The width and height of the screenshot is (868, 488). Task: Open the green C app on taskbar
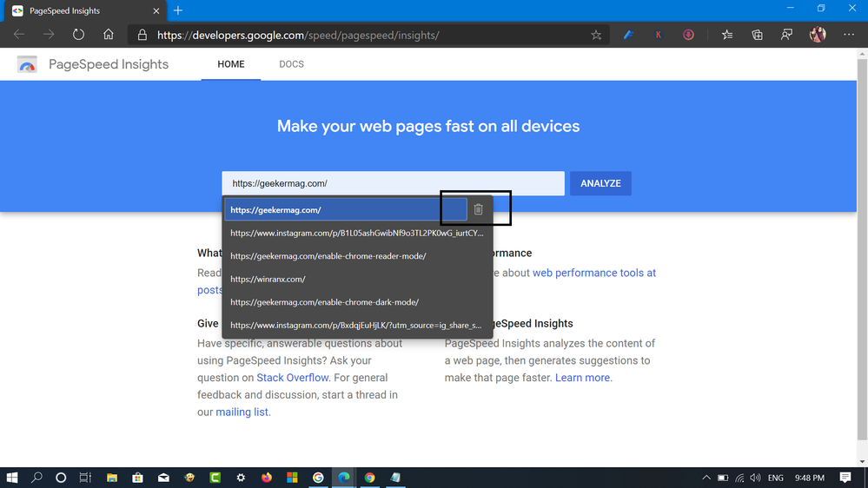pyautogui.click(x=215, y=478)
